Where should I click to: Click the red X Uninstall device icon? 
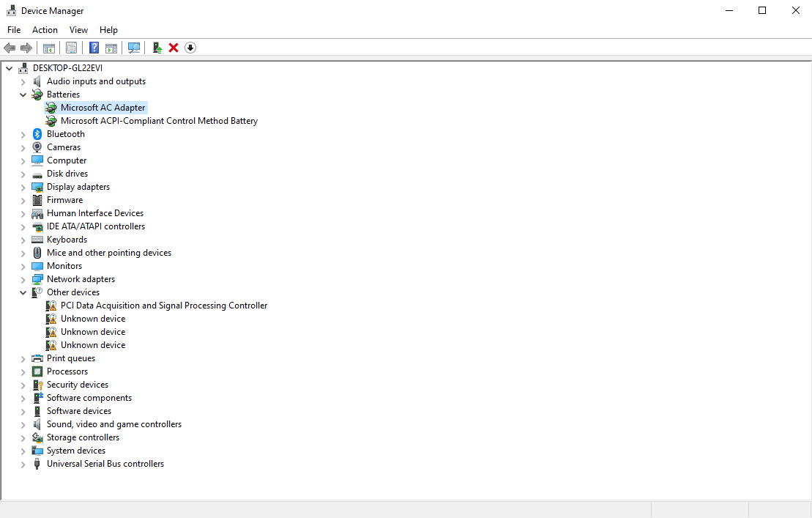[x=174, y=48]
